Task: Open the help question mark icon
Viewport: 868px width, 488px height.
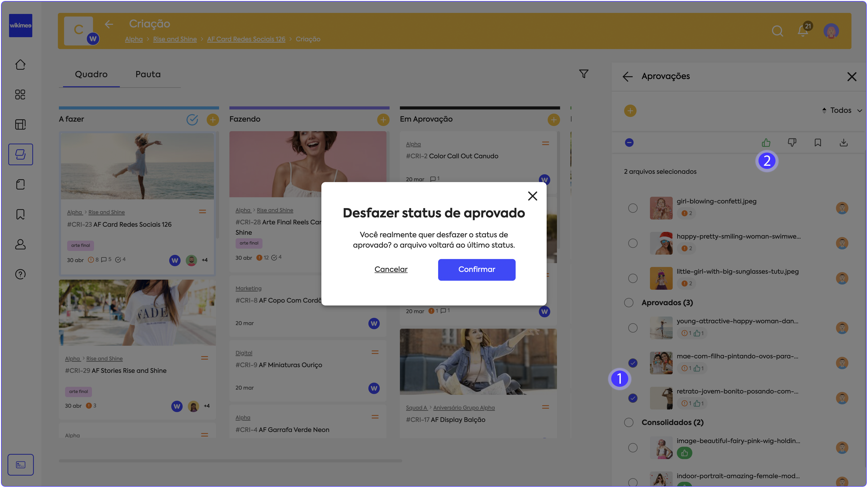Action: click(x=20, y=274)
